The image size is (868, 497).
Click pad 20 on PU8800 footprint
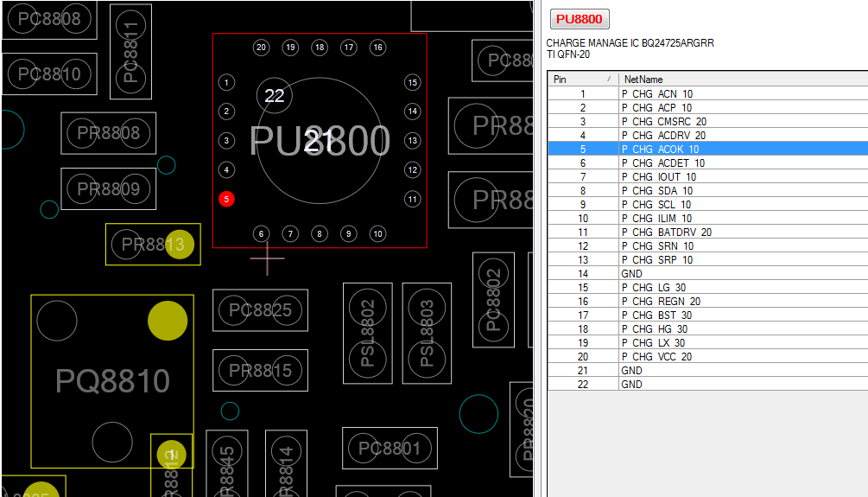click(262, 47)
